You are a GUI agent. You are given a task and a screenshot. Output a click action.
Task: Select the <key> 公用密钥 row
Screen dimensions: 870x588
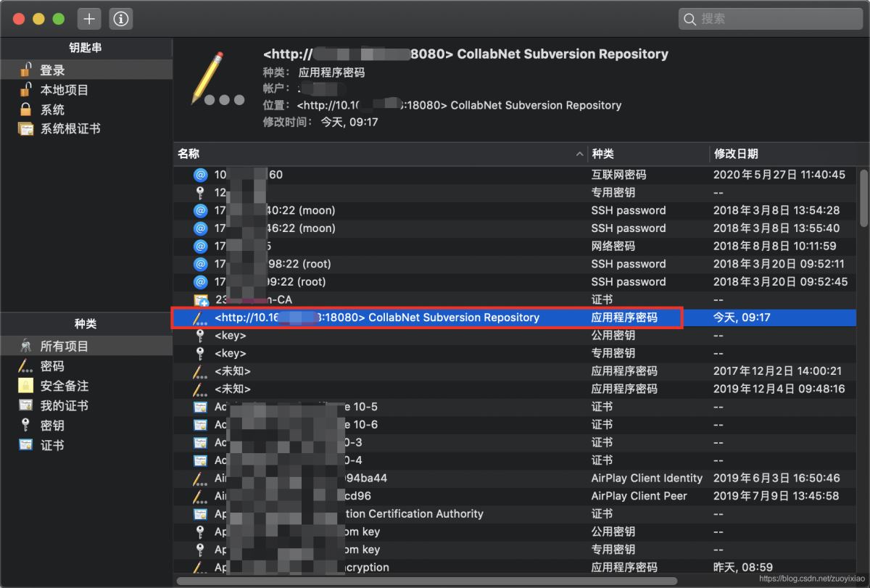coord(515,335)
